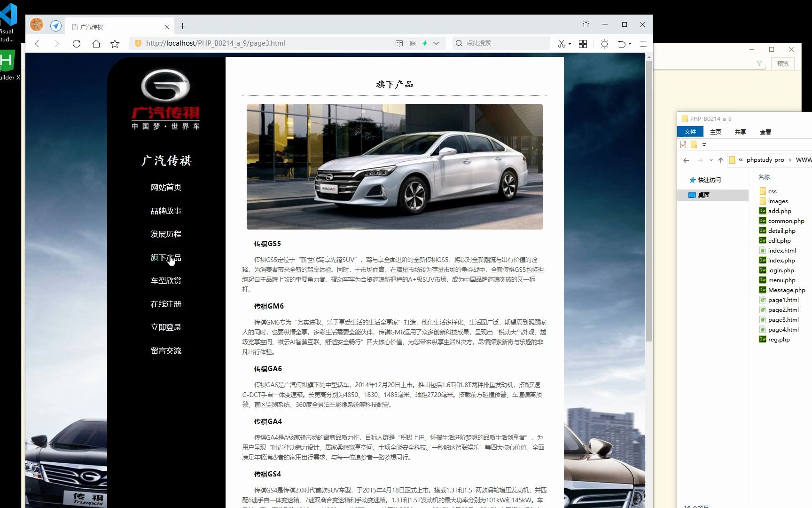Open the 立即登录 navigation link

pyautogui.click(x=166, y=327)
